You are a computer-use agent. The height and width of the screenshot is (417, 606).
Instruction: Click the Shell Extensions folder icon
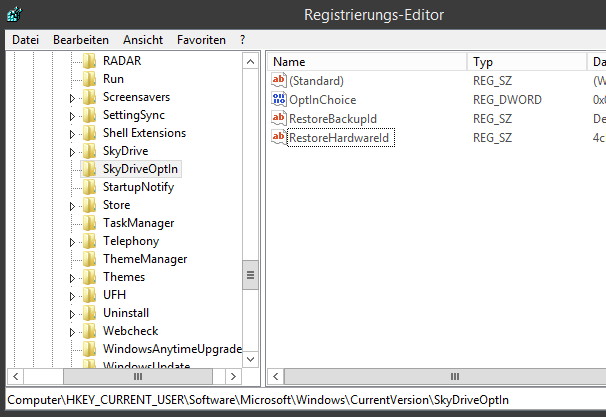90,133
